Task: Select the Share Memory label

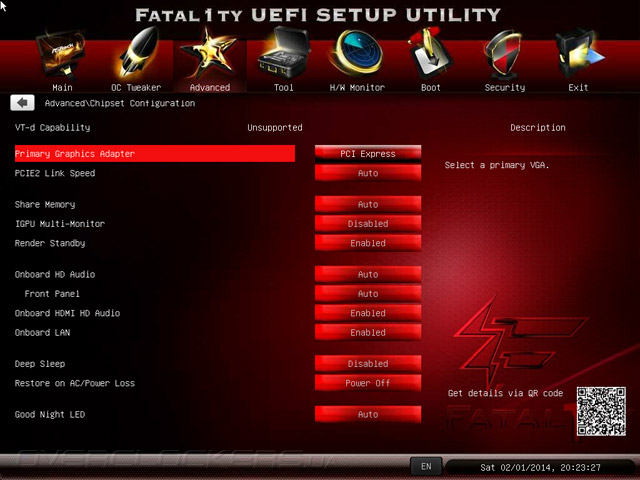Action: [x=45, y=204]
